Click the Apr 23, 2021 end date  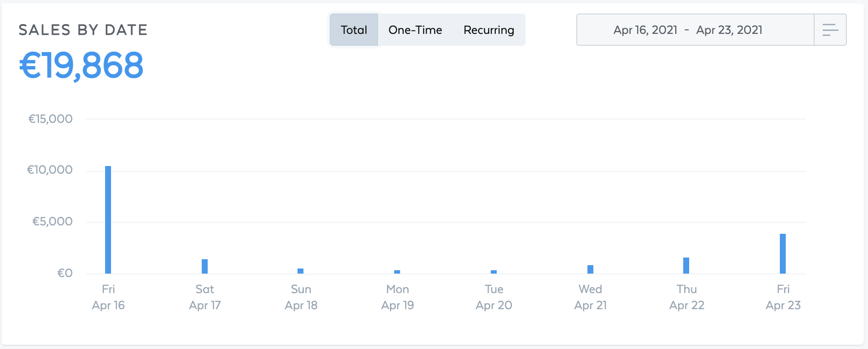pyautogui.click(x=729, y=30)
